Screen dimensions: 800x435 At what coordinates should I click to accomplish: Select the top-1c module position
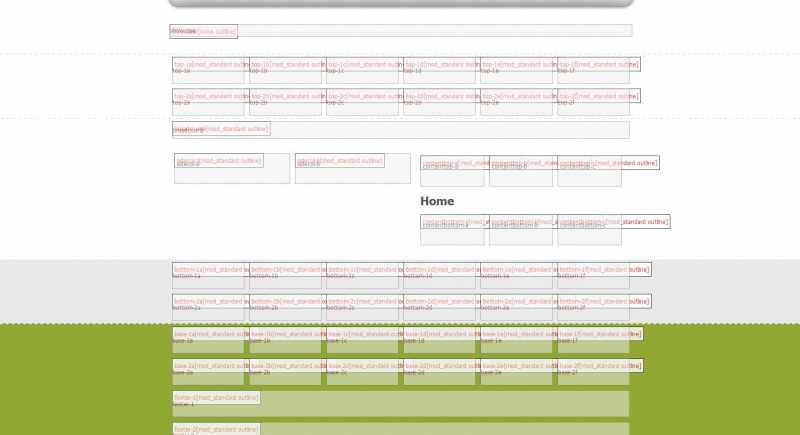pyautogui.click(x=362, y=71)
